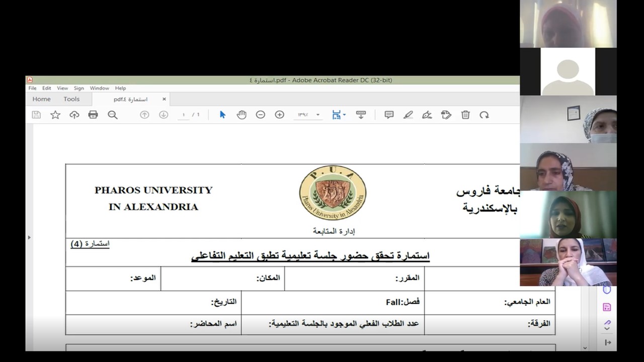Open the find text magnifier tool
The height and width of the screenshot is (362, 644).
pos(113,115)
